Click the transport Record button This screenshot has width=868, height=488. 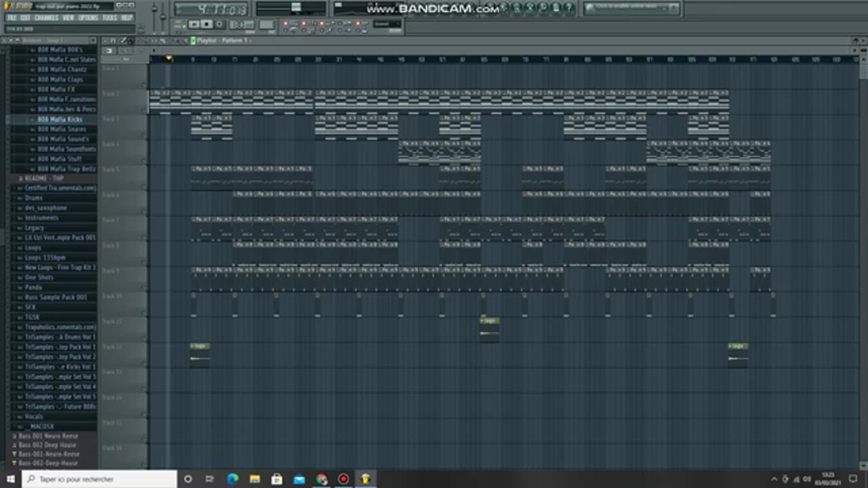[220, 24]
